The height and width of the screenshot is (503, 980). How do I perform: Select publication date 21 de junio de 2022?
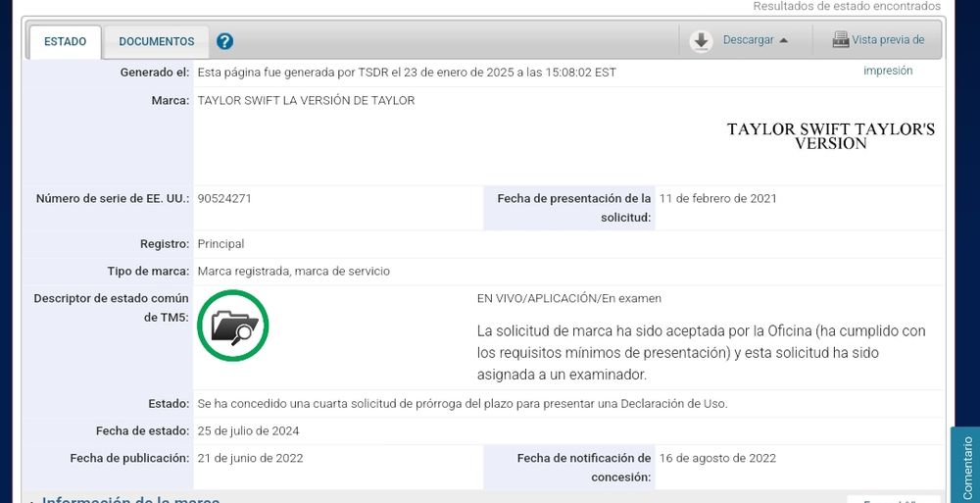[250, 458]
